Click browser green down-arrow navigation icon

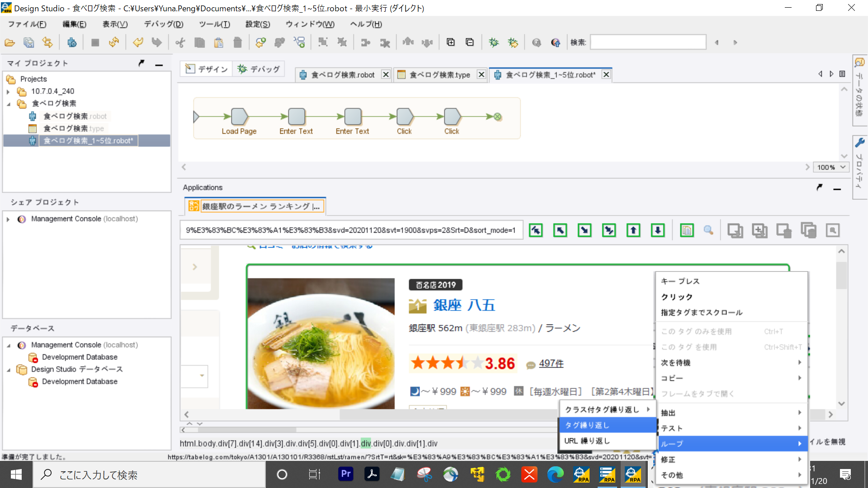tap(658, 230)
